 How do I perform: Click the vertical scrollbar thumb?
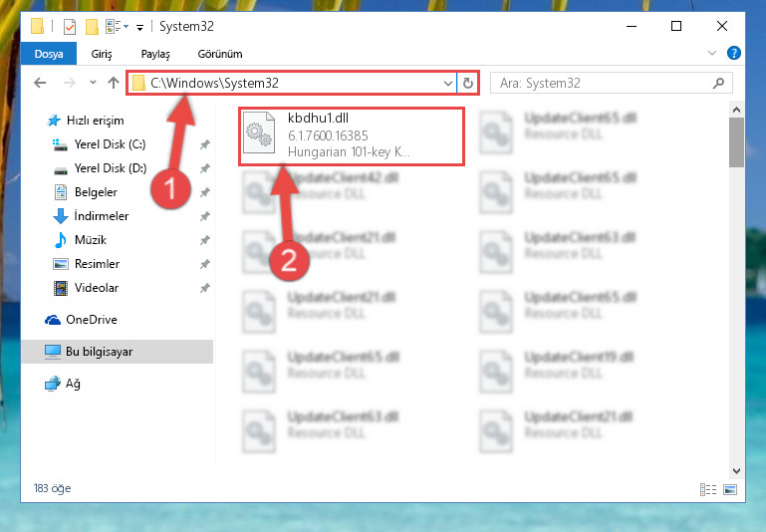pyautogui.click(x=737, y=142)
